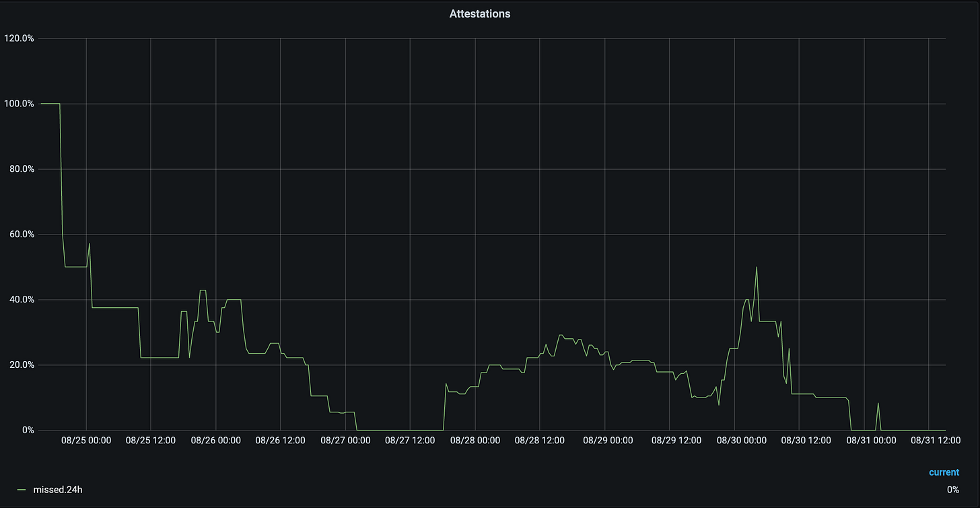Click the small spike after 08/31 00:00
980x508 pixels.
878,404
